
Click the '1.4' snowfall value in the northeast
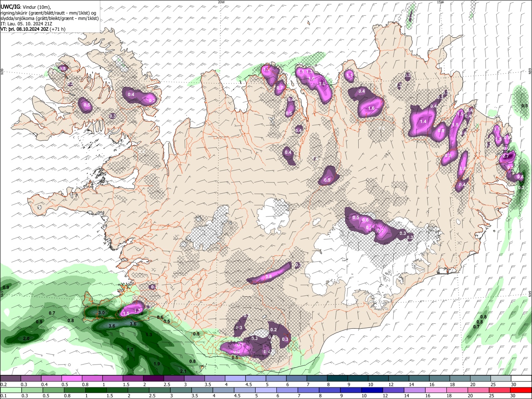[423, 122]
